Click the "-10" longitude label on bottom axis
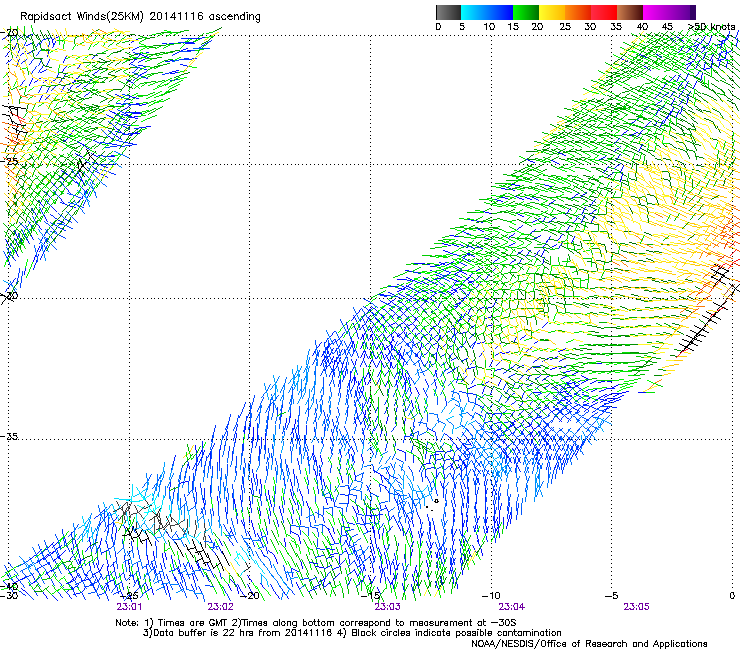740x650 pixels. pos(491,596)
